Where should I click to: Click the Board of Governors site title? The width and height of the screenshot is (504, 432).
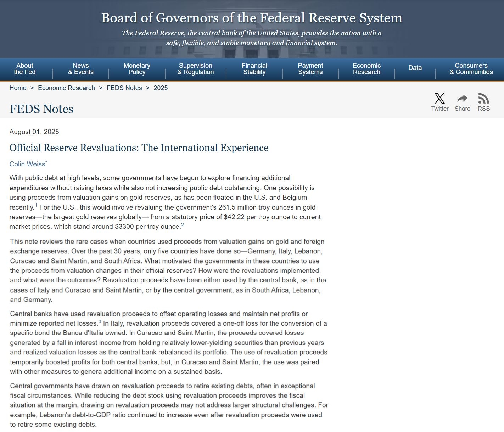(252, 18)
